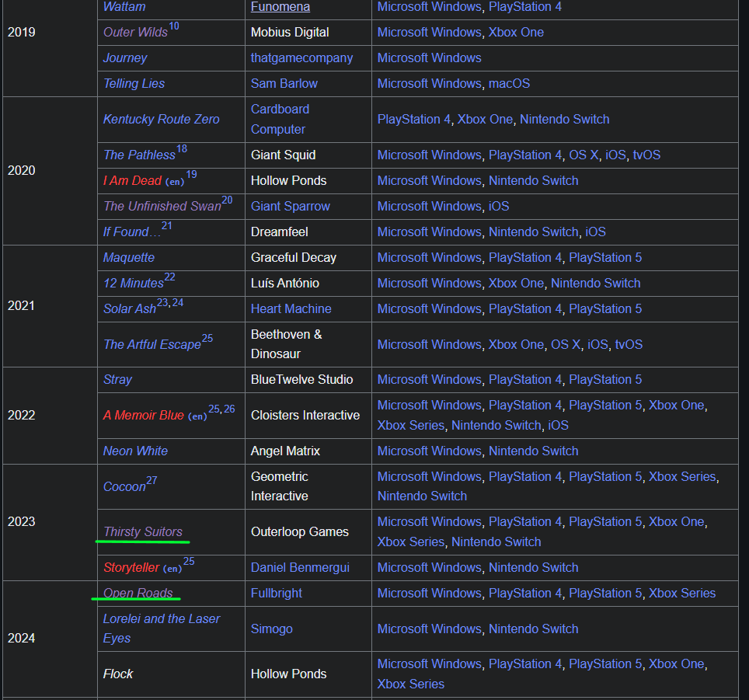Viewport: 749px width, 700px height.
Task: Follow the Kentucky Route Zero link
Action: coord(162,120)
